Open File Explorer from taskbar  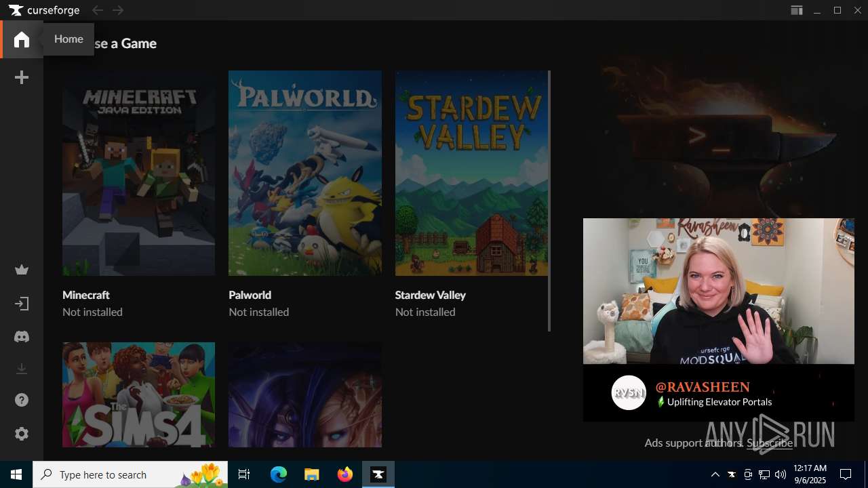311,474
